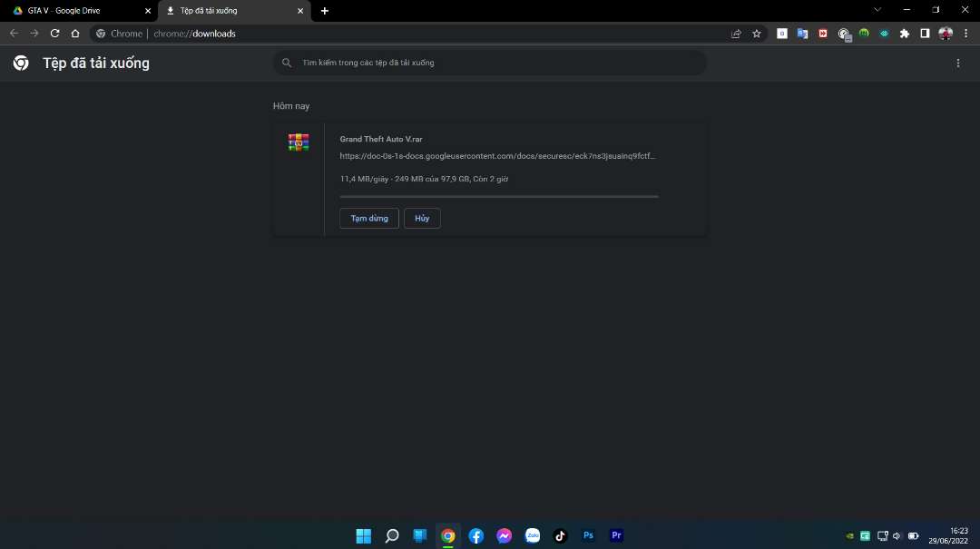Share this page via the share icon
Viewport: 980px width, 549px height.
[736, 34]
